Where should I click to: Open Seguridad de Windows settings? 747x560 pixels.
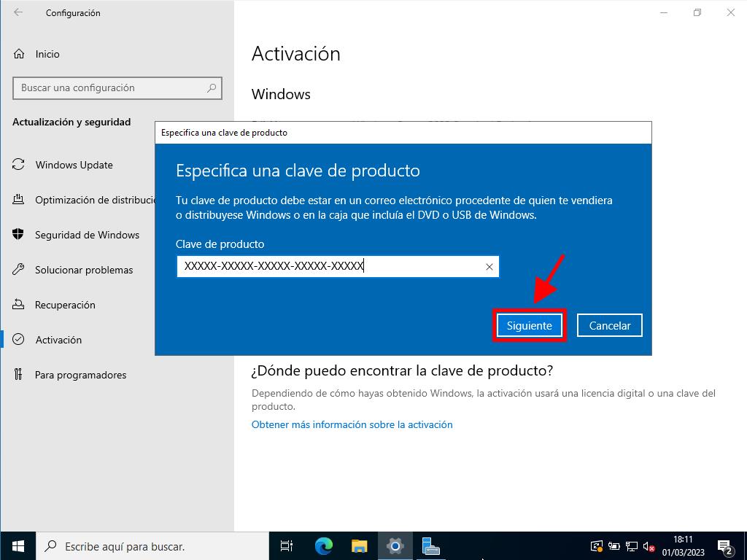[87, 235]
